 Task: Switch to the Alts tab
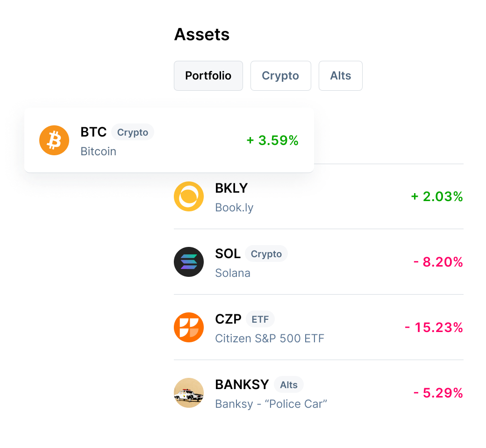pyautogui.click(x=340, y=76)
